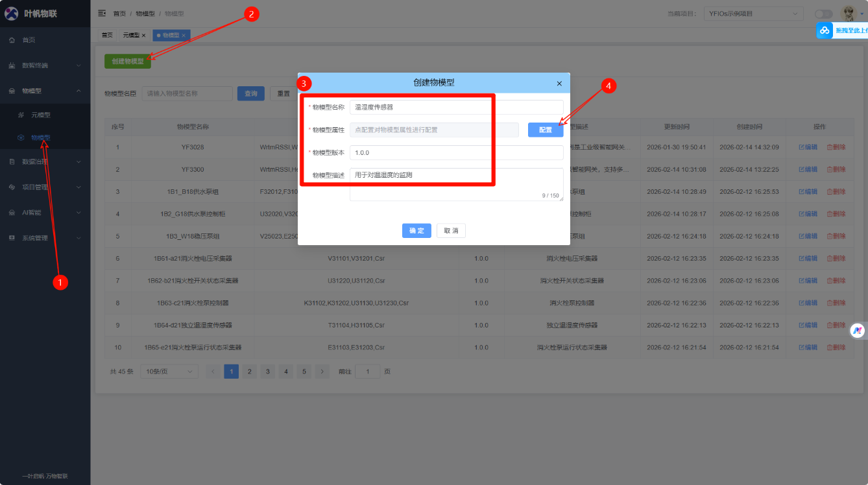Screen dimensions: 868x485
Task: Expand the 数智终端 sidebar menu
Action: coord(44,65)
